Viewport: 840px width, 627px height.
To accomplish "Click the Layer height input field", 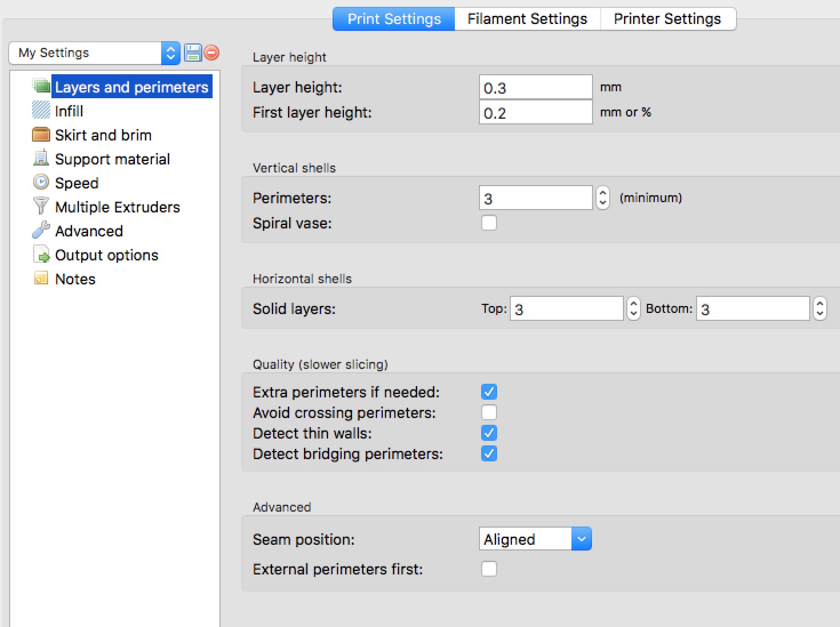I will 536,87.
